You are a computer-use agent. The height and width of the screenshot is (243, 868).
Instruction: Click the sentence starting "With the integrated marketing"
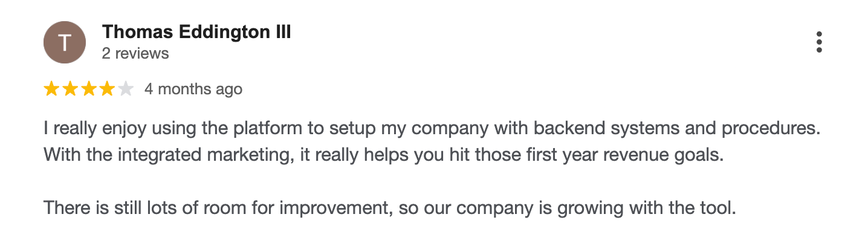[383, 154]
